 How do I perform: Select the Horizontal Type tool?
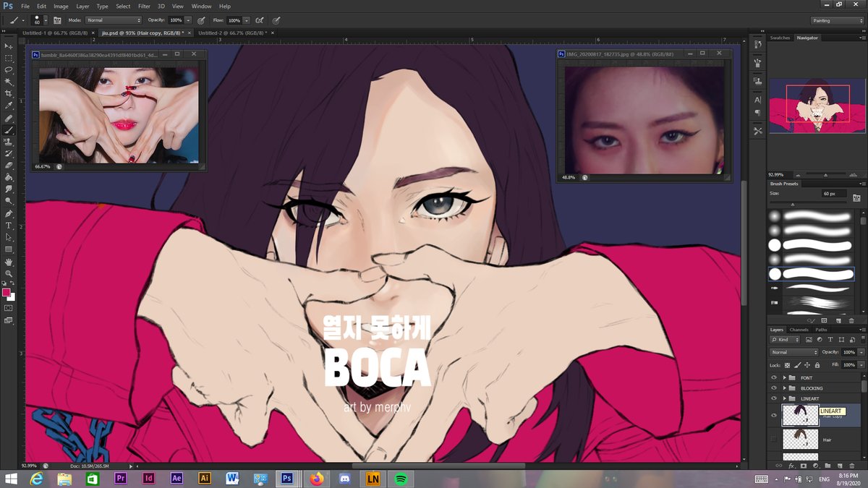[x=9, y=226]
